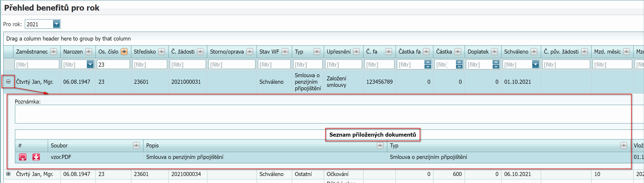The width and height of the screenshot is (644, 183).
Task: Open filter menu of Mzd. měsíc column
Action: (626, 52)
